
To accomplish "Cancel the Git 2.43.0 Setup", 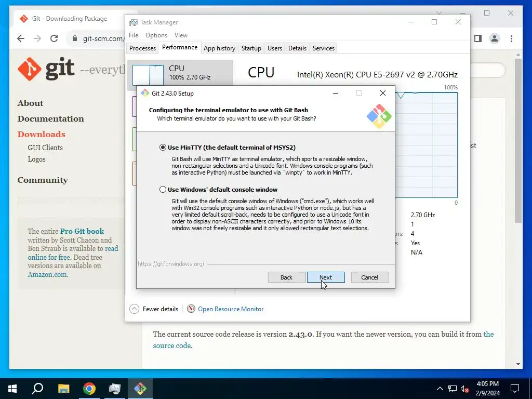I will pos(369,277).
